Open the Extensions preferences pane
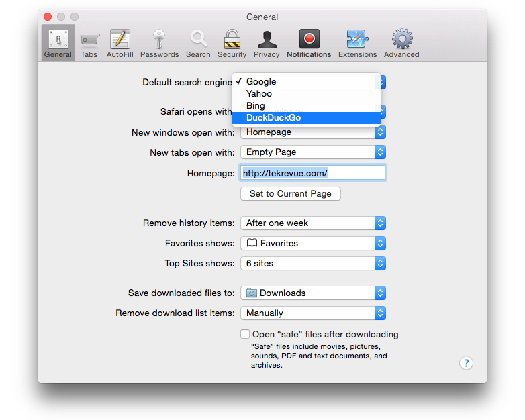Screen dimensions: 525x420 [357, 43]
